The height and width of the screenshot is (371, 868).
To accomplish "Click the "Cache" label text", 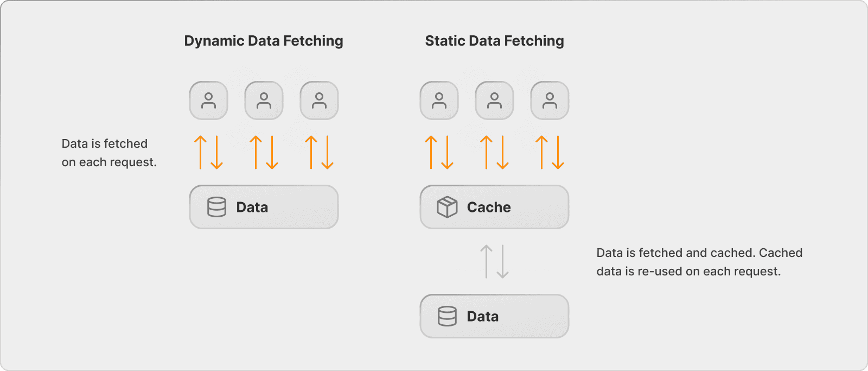I will 489,207.
